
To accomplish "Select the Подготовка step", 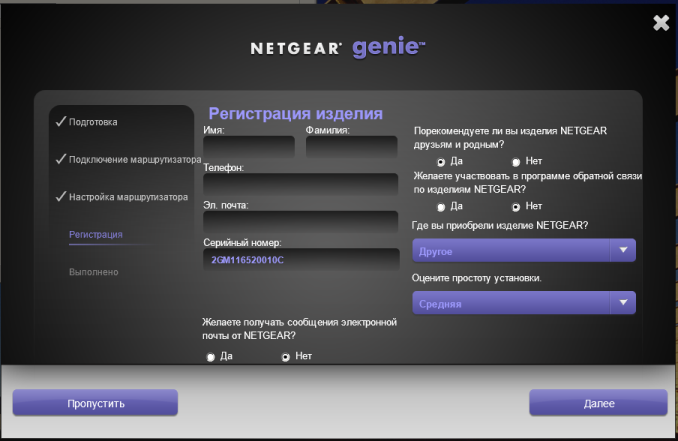I will 93,122.
